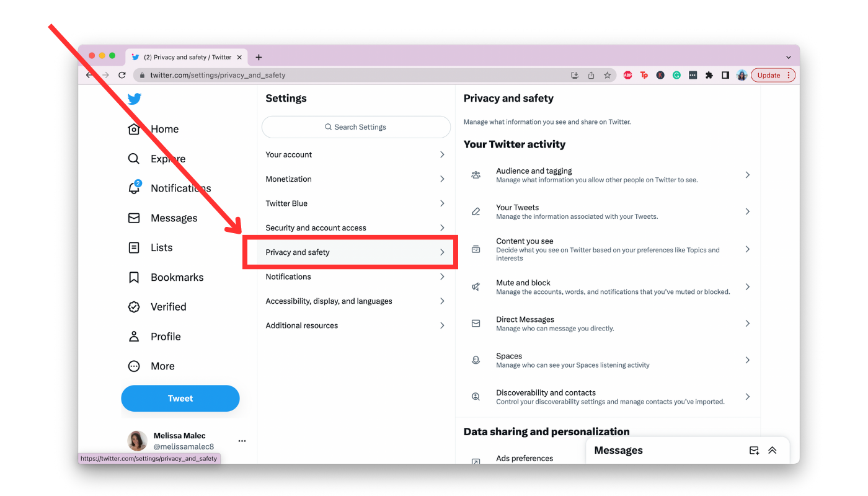Image resolution: width=868 pixels, height=496 pixels.
Task: Open Mute and block settings
Action: [611, 287]
